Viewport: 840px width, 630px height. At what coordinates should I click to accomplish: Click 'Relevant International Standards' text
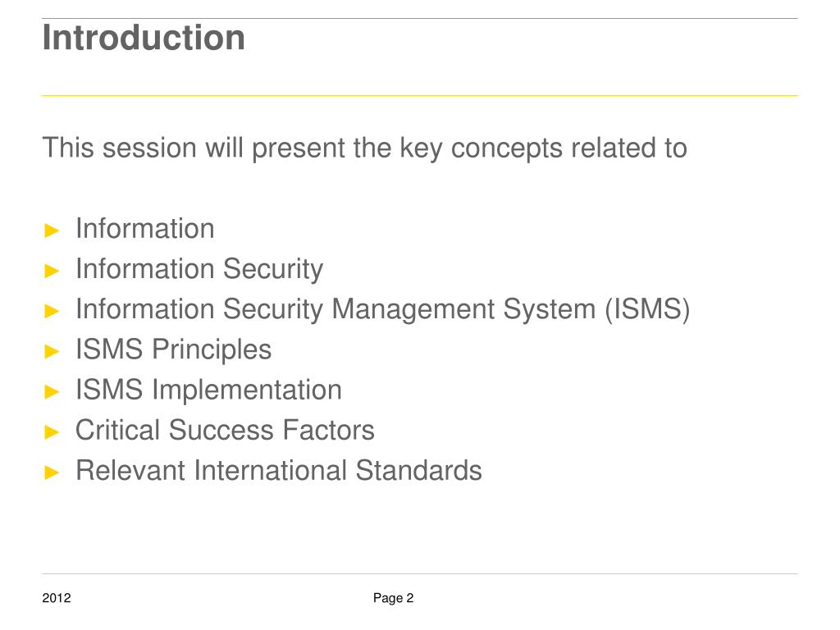click(279, 471)
